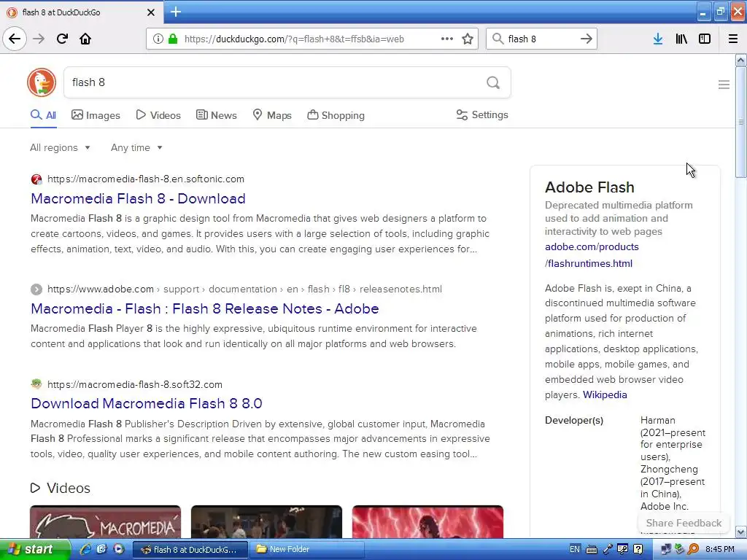Open the Firefox home page icon

point(85,39)
